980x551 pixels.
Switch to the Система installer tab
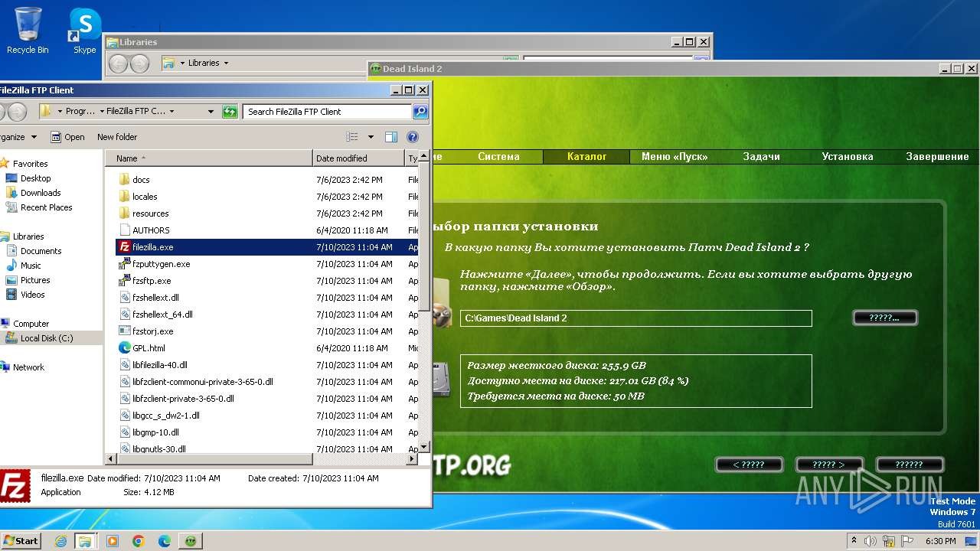[498, 157]
